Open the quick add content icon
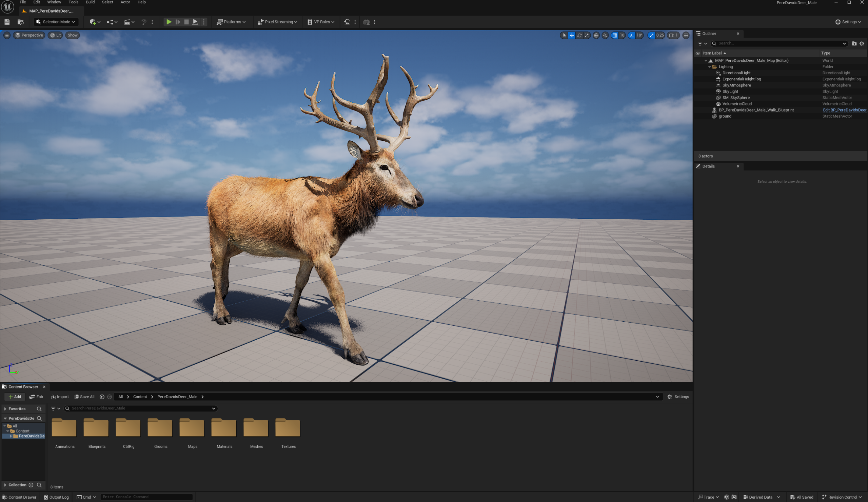Image resolution: width=868 pixels, height=502 pixels. [95, 22]
